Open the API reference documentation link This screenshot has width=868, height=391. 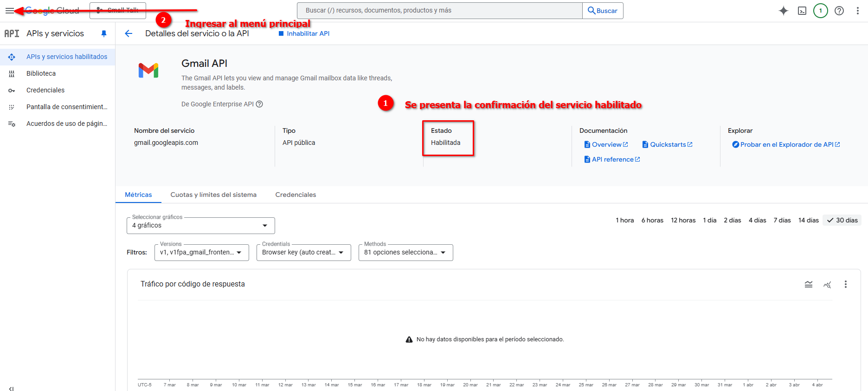coord(612,159)
